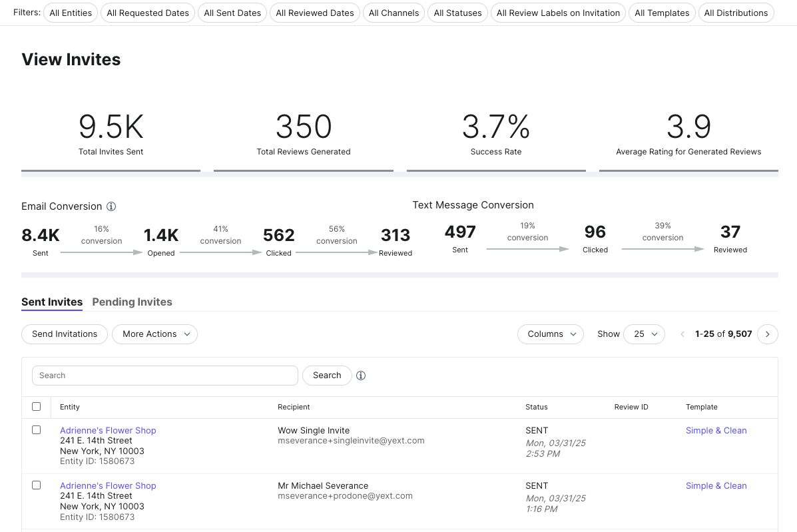Open the More Actions dropdown
The image size is (797, 532).
coord(154,334)
